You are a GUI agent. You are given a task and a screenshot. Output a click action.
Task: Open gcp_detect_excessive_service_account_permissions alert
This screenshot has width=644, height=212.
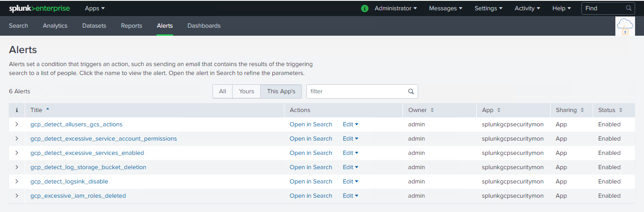[104, 139]
